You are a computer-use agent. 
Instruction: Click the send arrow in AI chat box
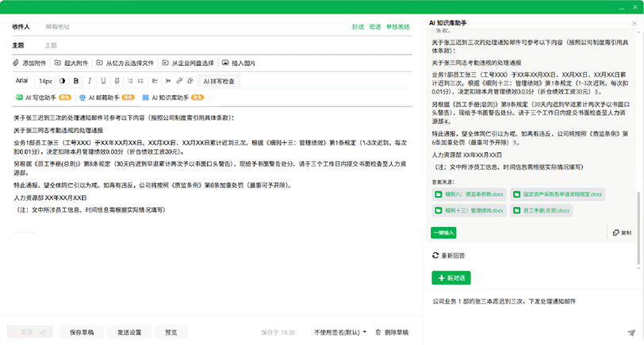point(631,334)
